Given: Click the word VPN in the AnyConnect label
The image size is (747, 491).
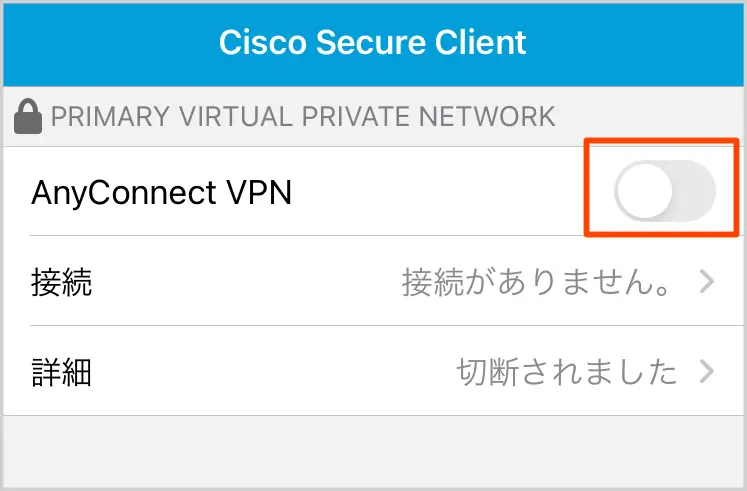Looking at the screenshot, I should (258, 192).
